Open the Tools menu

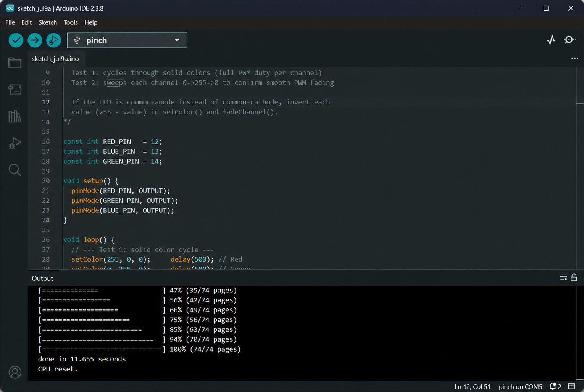click(x=71, y=22)
